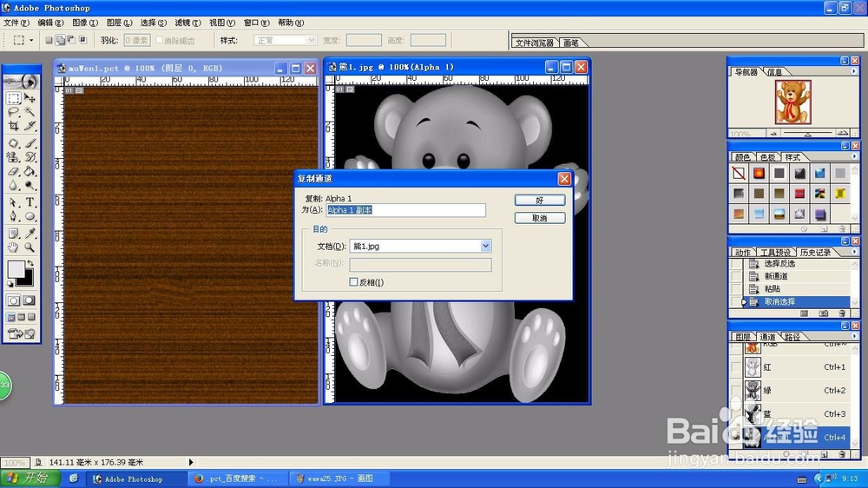868x488 pixels.
Task: Set history brush source for 粘贴 state
Action: tap(736, 288)
